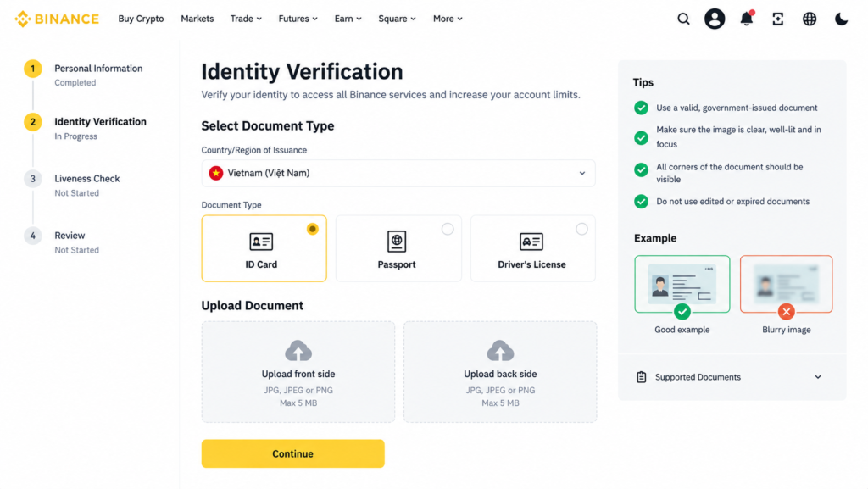Click the checkmark beside government-issued document tip
The image size is (868, 489).
tap(641, 108)
